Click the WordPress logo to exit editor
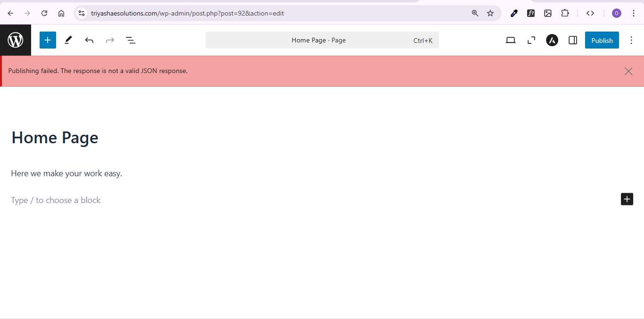The width and height of the screenshot is (644, 319). [15, 40]
